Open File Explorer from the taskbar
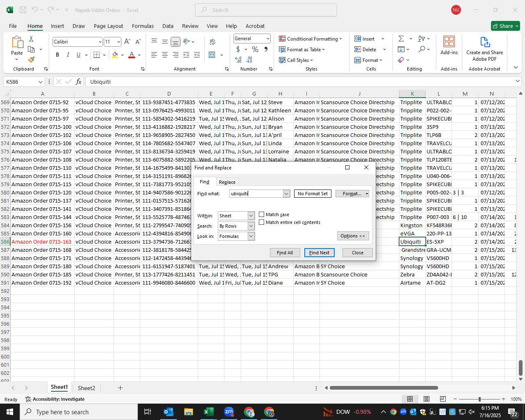The height and width of the screenshot is (420, 525). click(x=188, y=412)
